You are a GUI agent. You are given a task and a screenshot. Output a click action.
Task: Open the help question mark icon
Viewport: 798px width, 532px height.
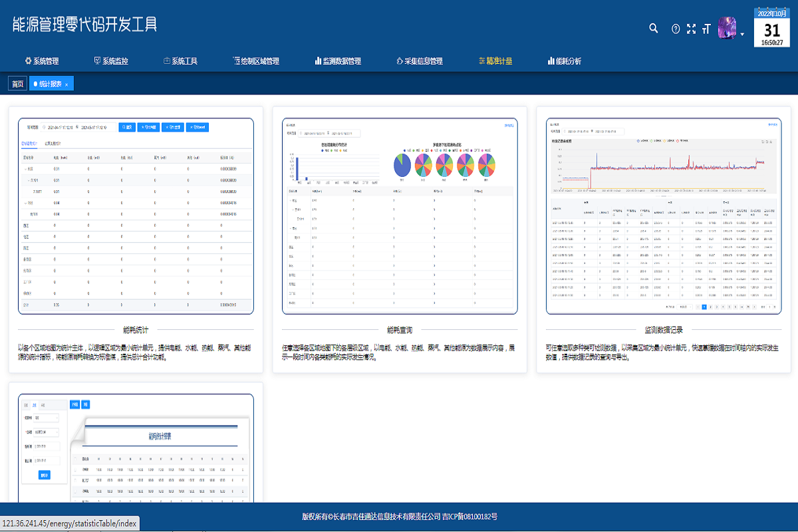[676, 29]
